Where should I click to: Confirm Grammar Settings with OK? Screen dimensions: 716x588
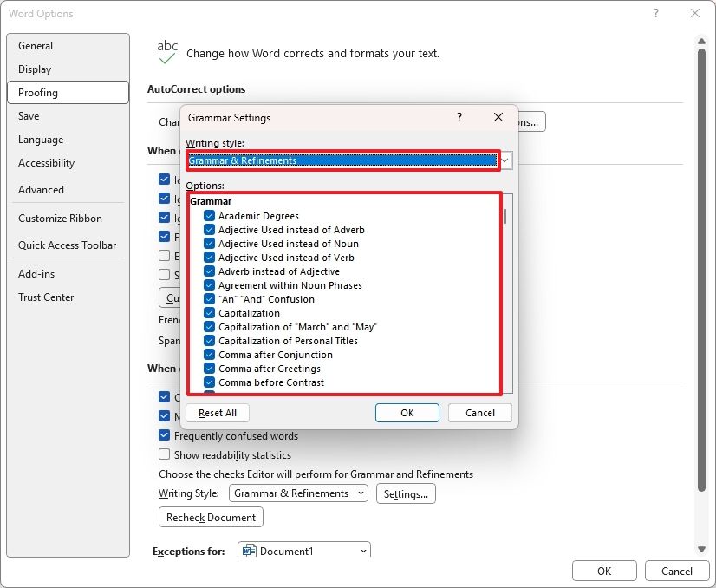click(x=407, y=413)
